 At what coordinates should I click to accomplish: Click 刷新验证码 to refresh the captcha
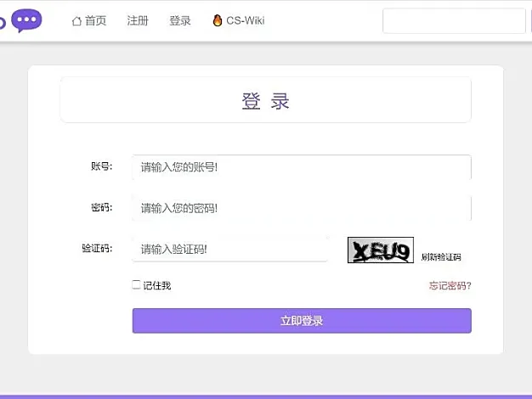tap(441, 257)
